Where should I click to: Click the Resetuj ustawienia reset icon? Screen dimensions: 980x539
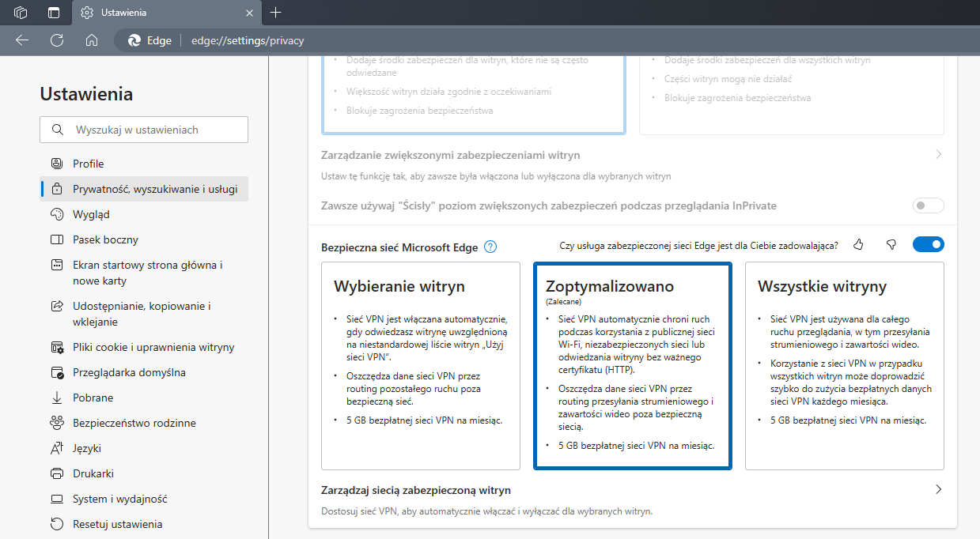(x=57, y=524)
